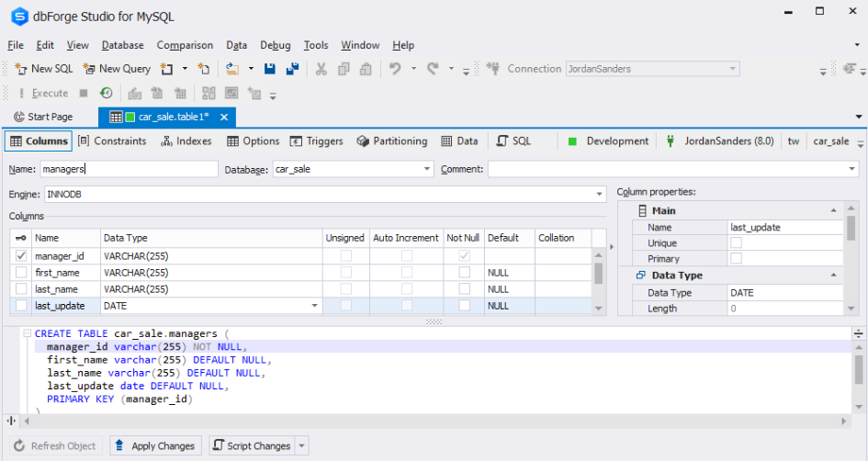This screenshot has height=461, width=868.
Task: Open the Start Page tab
Action: 43,117
